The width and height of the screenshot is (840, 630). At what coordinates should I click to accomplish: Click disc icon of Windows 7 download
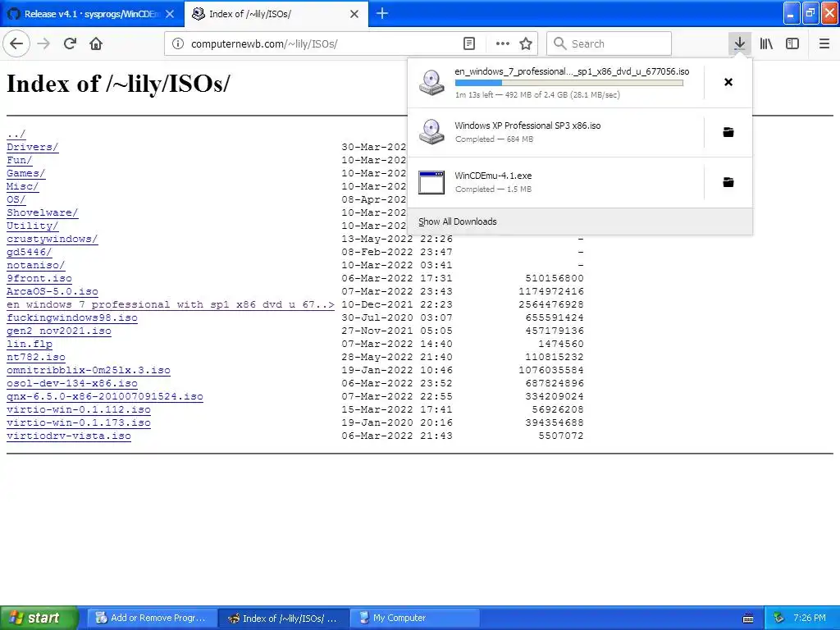(431, 83)
